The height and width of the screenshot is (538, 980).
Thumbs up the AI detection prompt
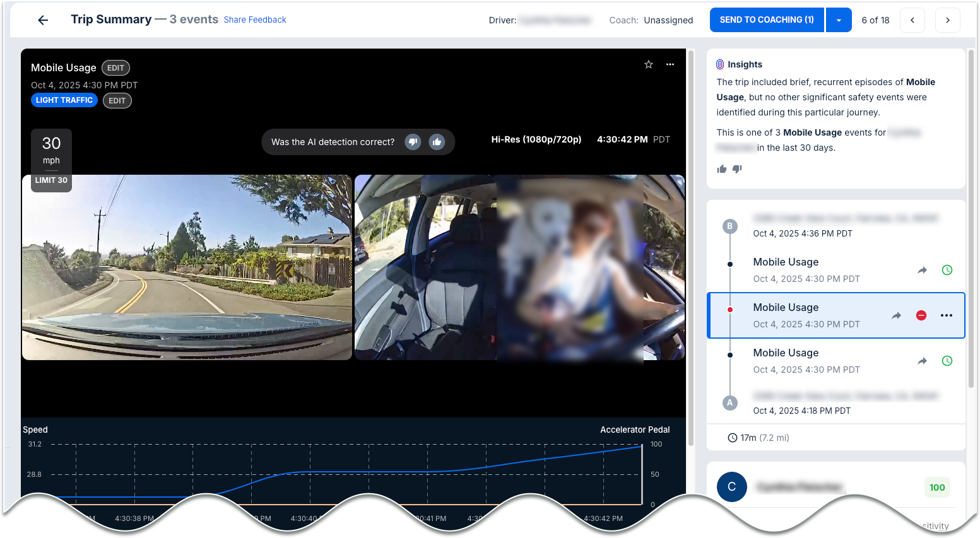pyautogui.click(x=437, y=142)
